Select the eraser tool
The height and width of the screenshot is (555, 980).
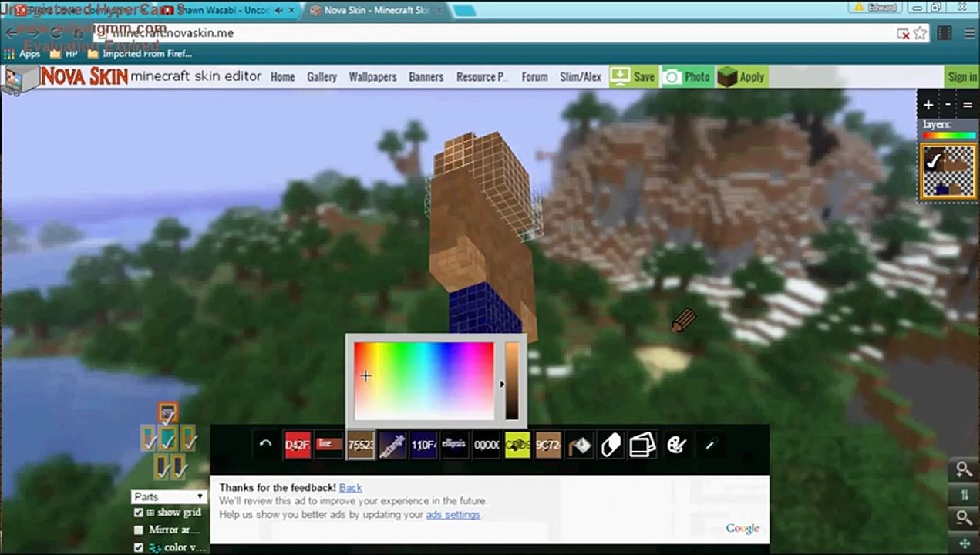(x=611, y=445)
